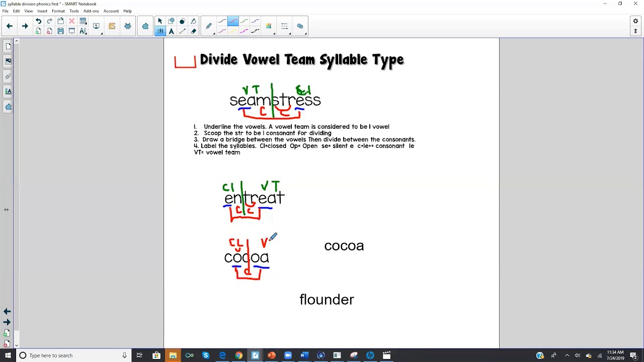Screen dimensions: 644x362
Task: Open the Format menu
Action: pos(58,11)
